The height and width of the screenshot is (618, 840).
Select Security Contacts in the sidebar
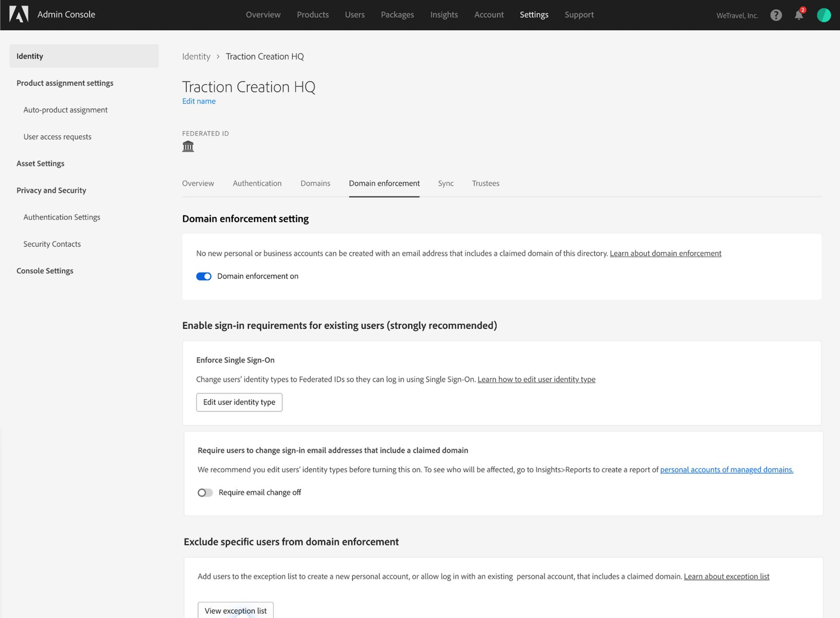point(52,244)
